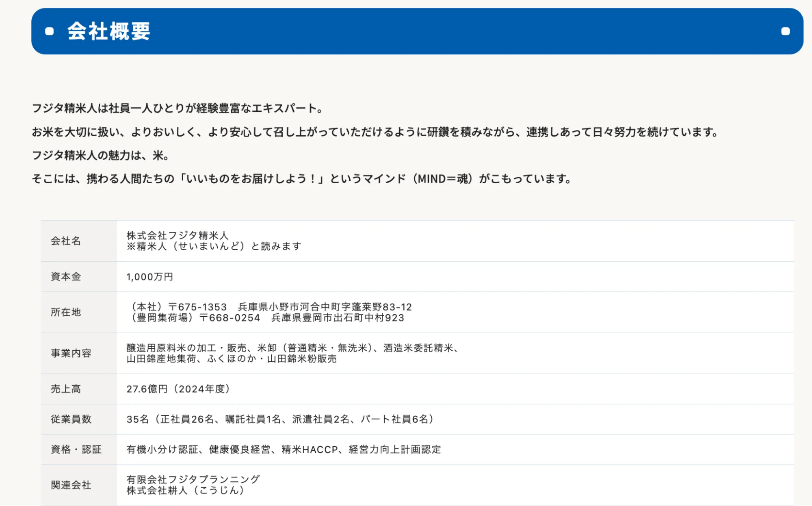The height and width of the screenshot is (506, 812).
Task: Click the certifications text with 精米HACCP
Action: pyautogui.click(x=284, y=450)
